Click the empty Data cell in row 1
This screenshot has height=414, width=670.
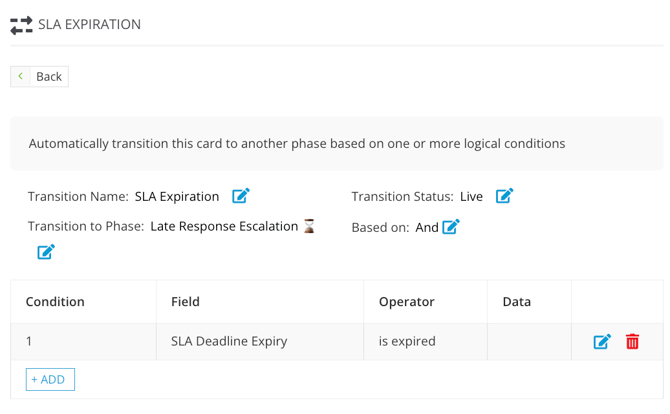point(529,341)
